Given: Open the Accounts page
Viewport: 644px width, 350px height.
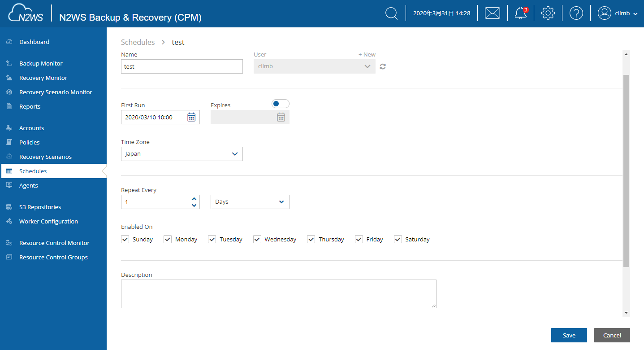Looking at the screenshot, I should pyautogui.click(x=31, y=128).
